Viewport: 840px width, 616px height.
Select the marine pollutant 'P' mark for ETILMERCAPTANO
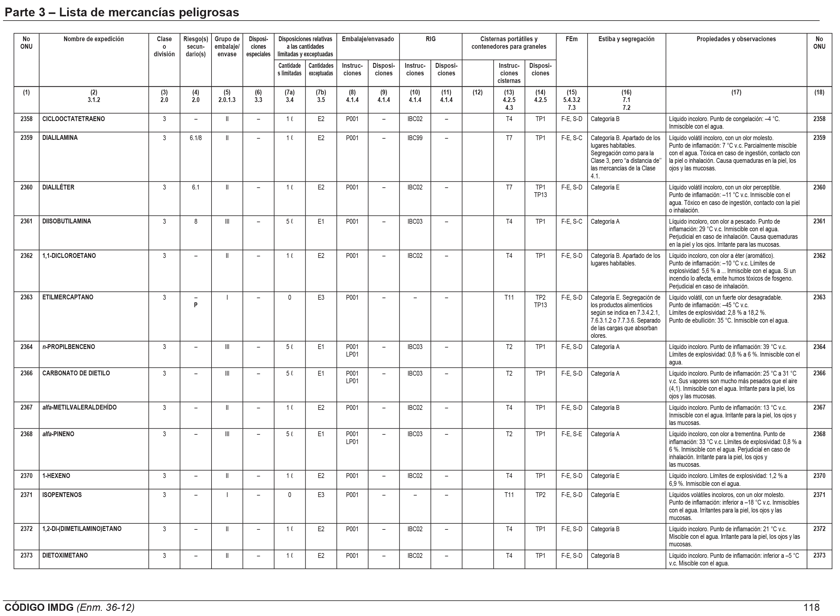point(196,305)
